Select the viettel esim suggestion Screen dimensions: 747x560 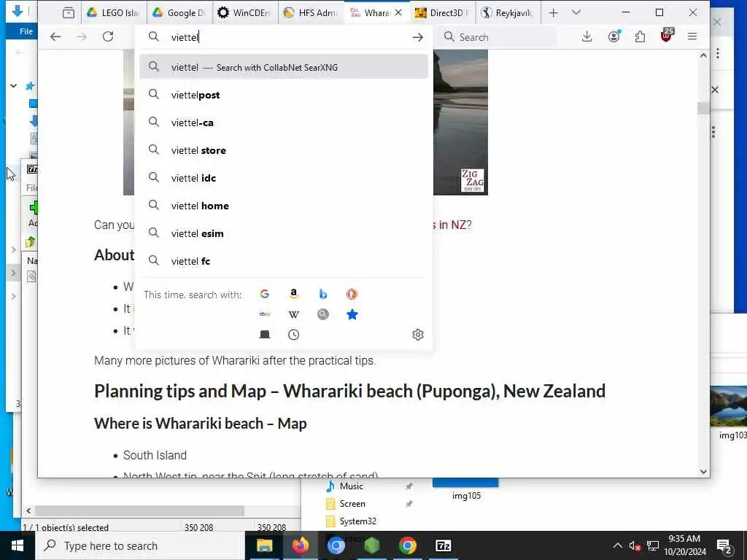click(284, 233)
